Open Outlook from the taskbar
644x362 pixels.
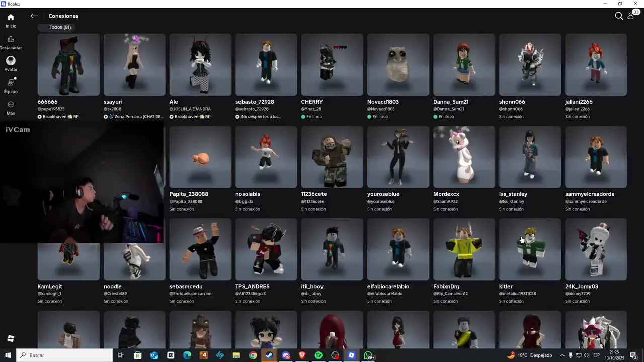tap(154, 355)
